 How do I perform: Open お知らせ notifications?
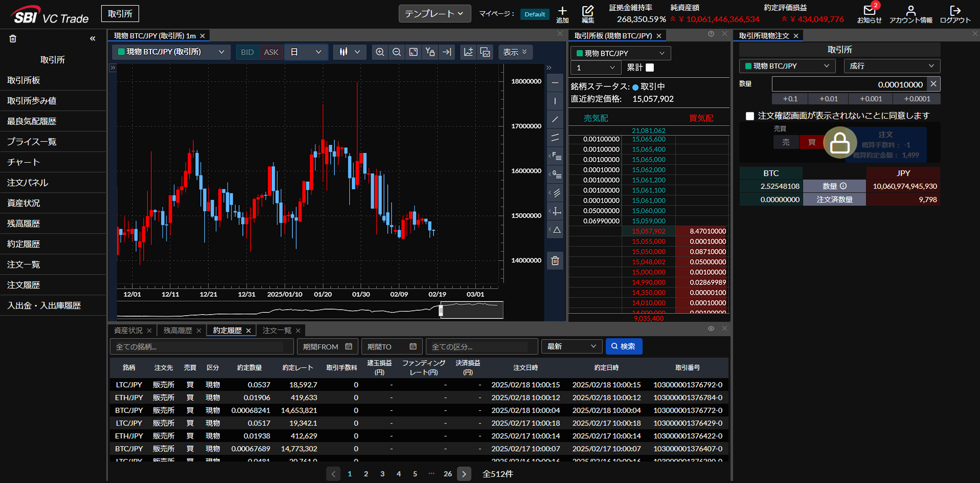click(x=869, y=14)
